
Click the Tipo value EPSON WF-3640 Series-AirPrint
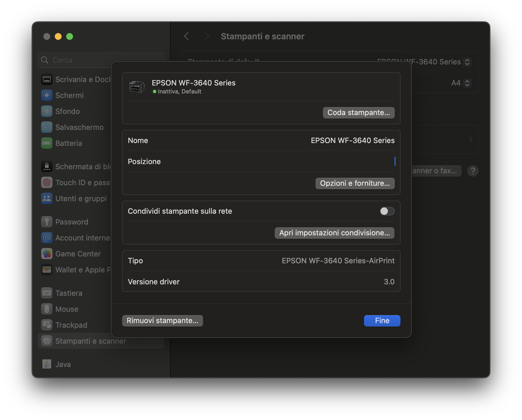coord(338,261)
